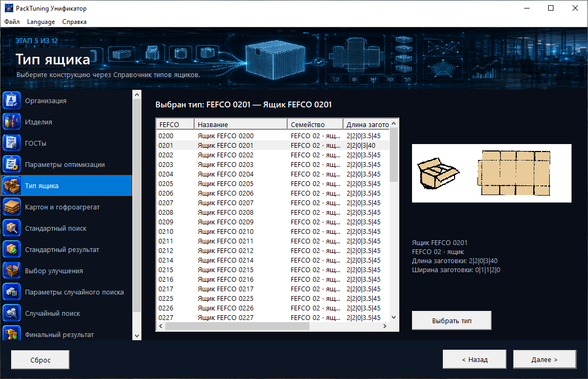The height and width of the screenshot is (379, 588).
Task: Click the Финальный результат trophy icon
Action: click(x=12, y=333)
